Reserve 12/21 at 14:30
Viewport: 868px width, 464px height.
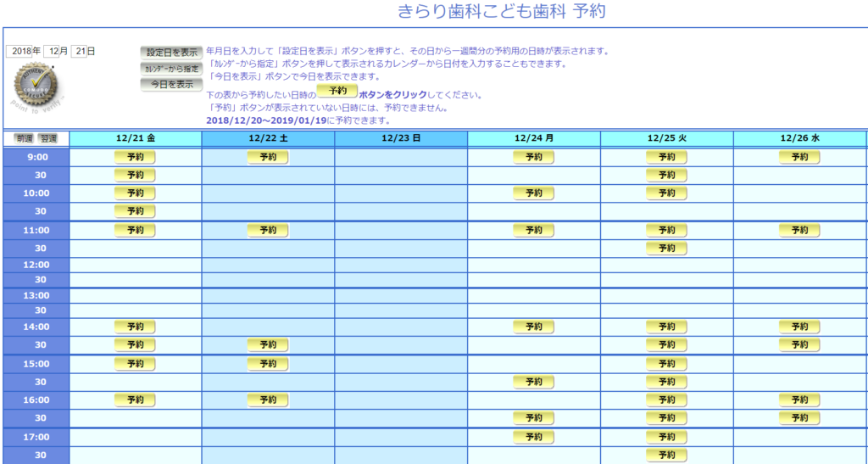135,345
